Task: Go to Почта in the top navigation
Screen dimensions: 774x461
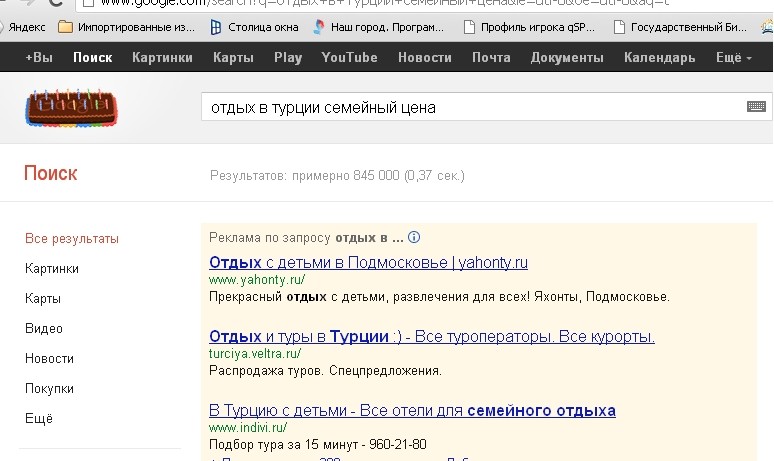Action: pos(491,58)
